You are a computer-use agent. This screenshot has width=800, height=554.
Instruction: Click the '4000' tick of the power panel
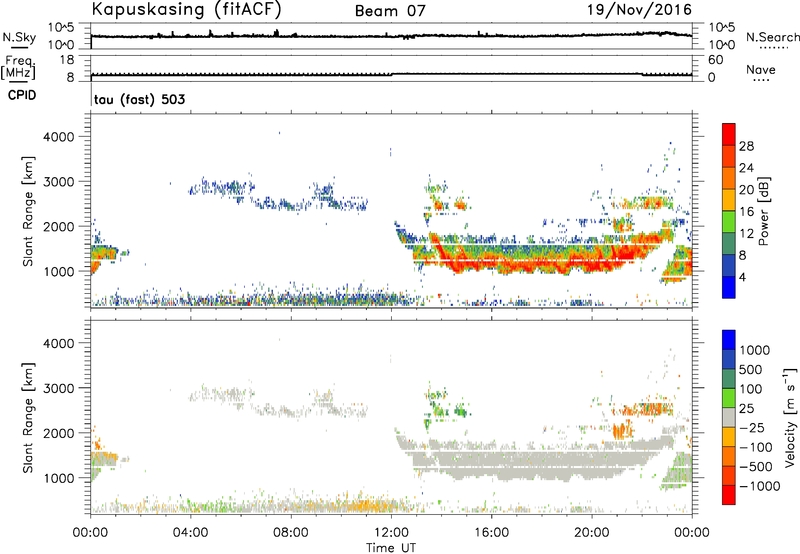59,137
